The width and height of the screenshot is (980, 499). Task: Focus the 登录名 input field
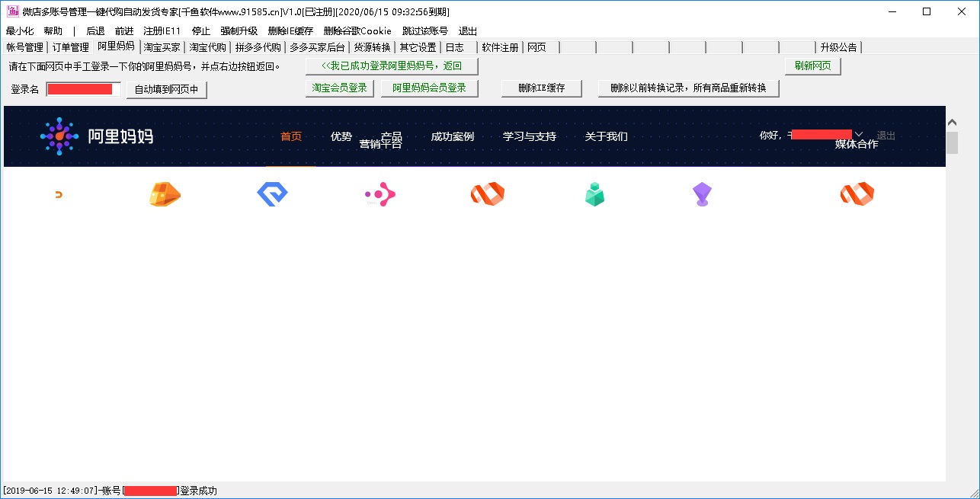83,89
